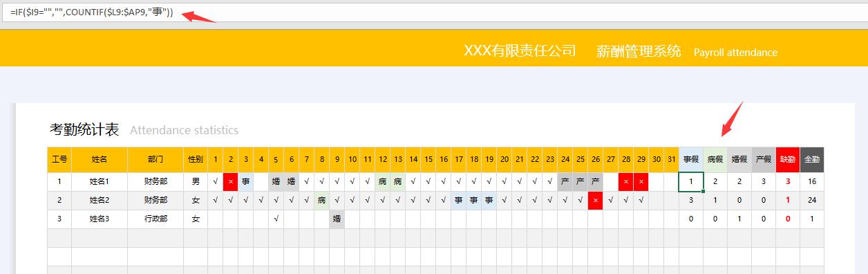
Task: Select 姓名1's 产 cell on day 24
Action: point(565,181)
